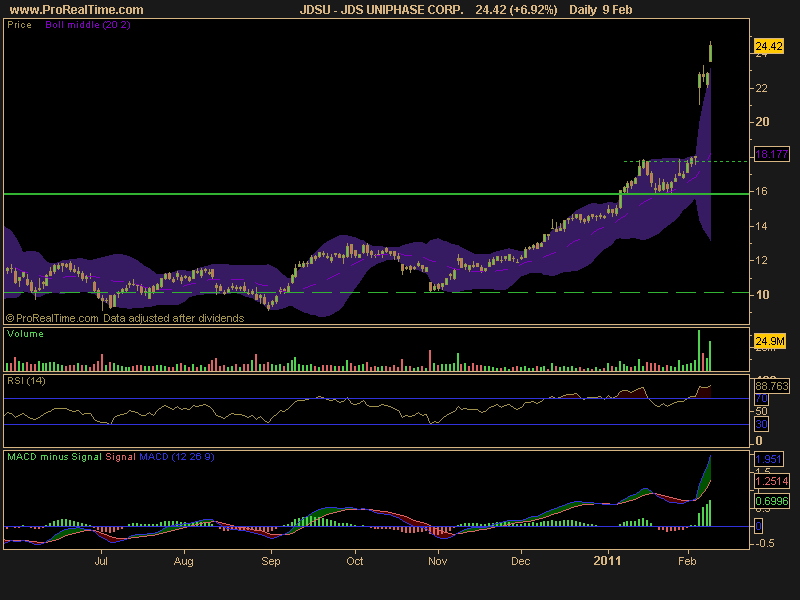Click the 1.951 MACD value tag
The width and height of the screenshot is (800, 600).
pyautogui.click(x=768, y=459)
